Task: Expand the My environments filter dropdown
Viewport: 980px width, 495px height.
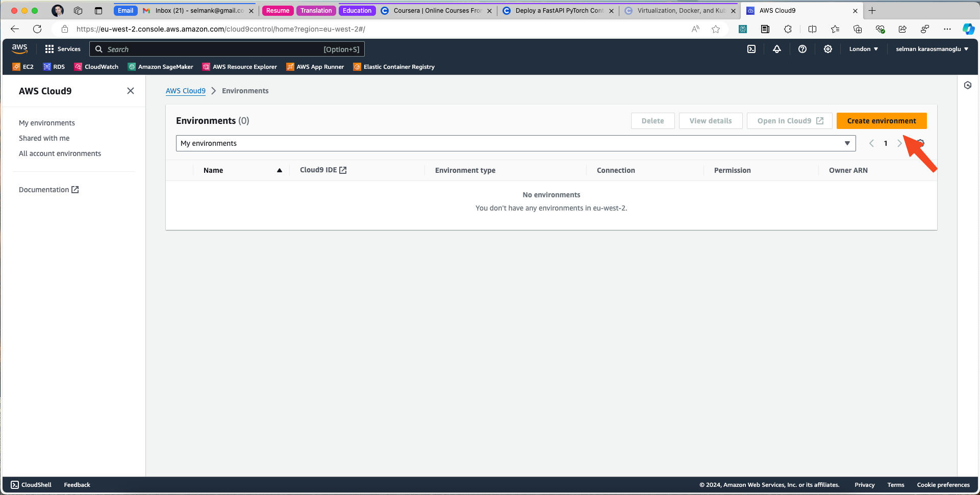Action: [x=516, y=143]
